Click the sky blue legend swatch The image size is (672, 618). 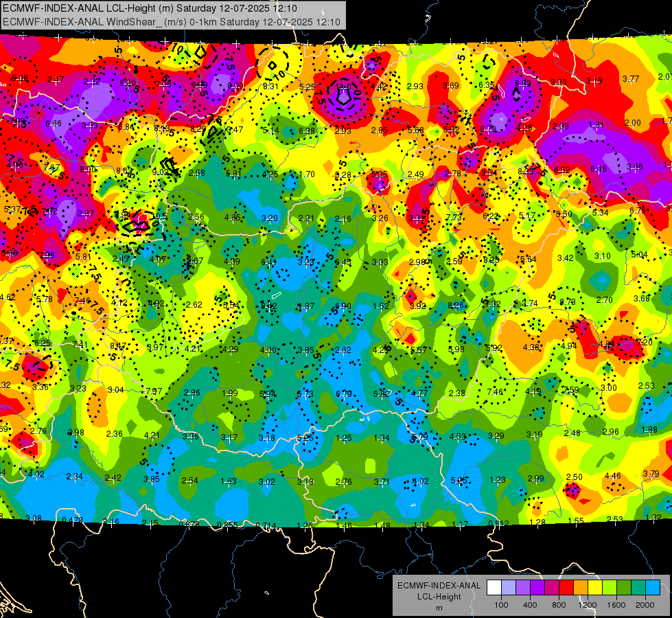[x=653, y=588]
